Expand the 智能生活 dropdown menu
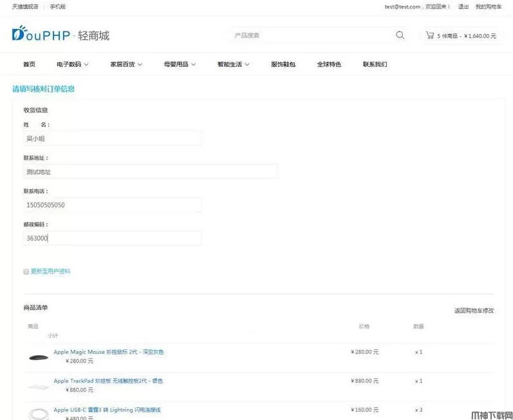 point(233,64)
